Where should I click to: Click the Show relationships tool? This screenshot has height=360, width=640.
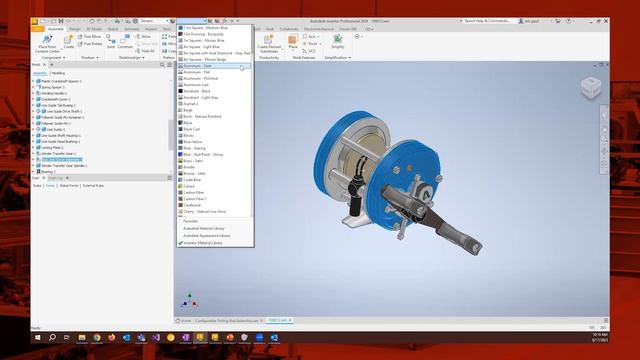click(x=143, y=37)
